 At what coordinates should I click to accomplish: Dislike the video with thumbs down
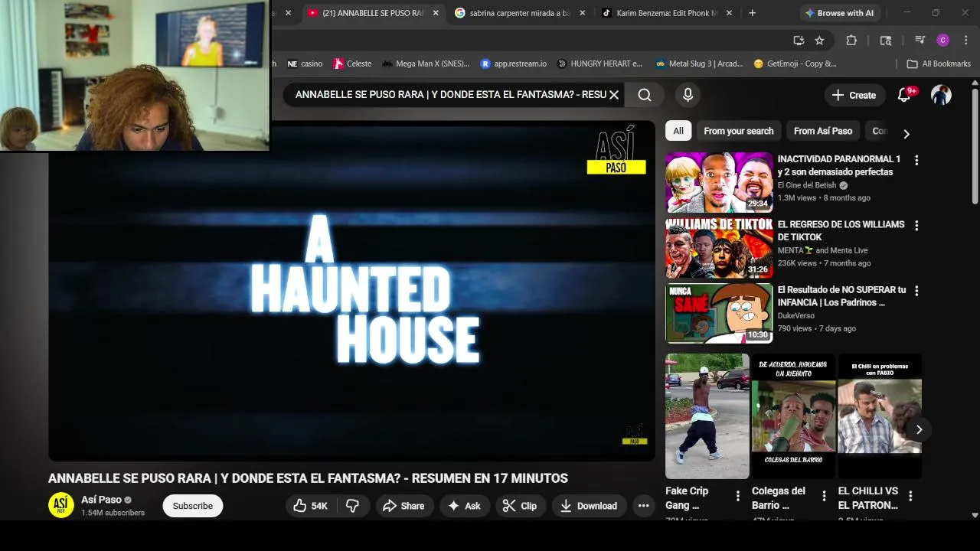pos(353,506)
